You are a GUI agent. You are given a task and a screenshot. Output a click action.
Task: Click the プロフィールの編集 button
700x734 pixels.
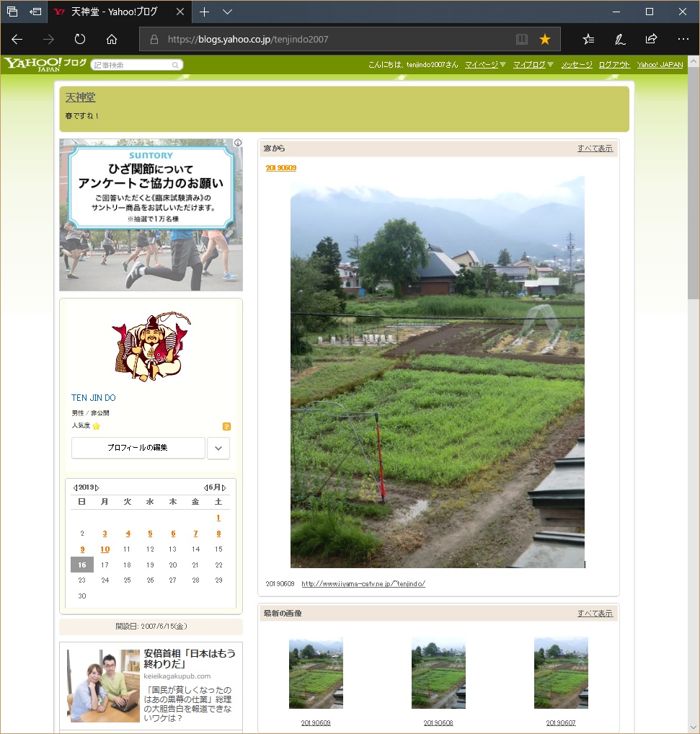138,448
